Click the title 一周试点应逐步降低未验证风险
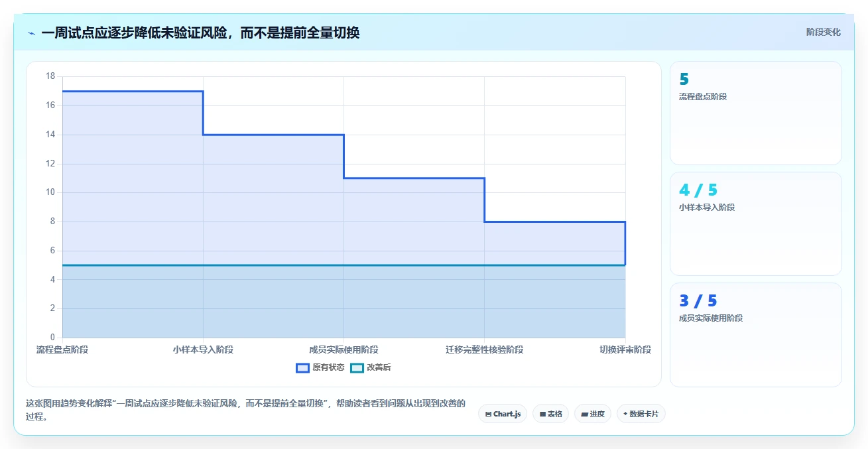Viewport: 868px width, 449px height. point(200,32)
